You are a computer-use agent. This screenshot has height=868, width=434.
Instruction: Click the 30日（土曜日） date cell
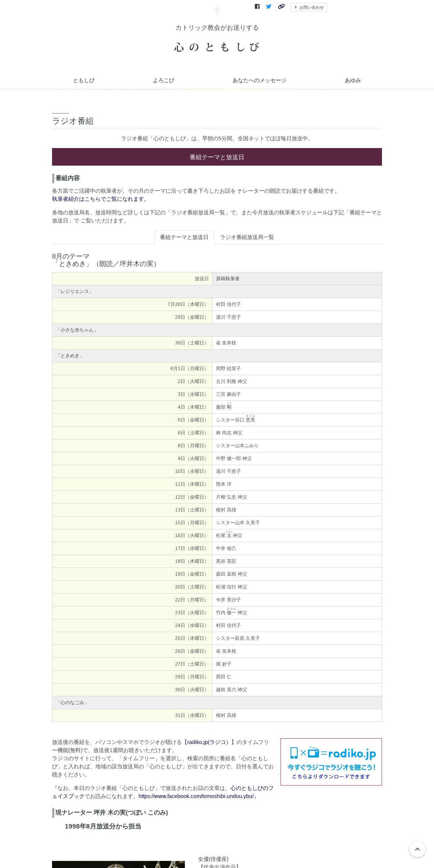coord(132,343)
